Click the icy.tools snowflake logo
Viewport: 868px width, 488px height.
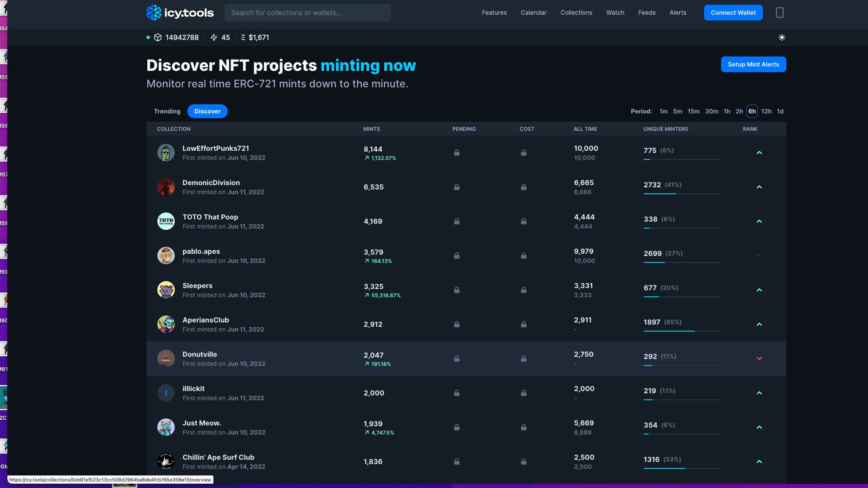coord(154,13)
